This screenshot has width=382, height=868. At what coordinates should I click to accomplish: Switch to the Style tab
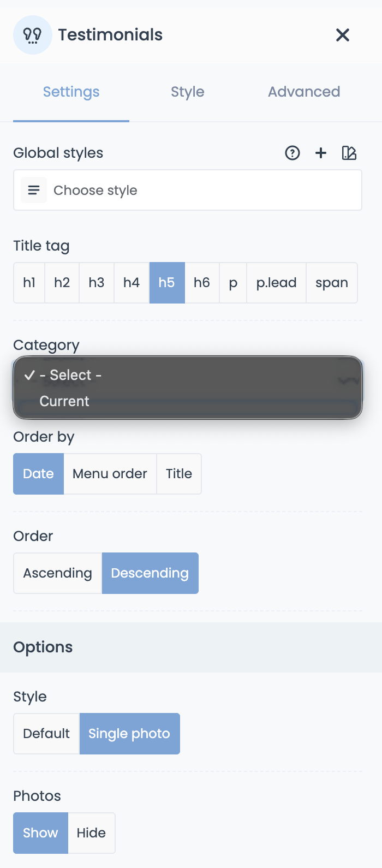click(187, 92)
